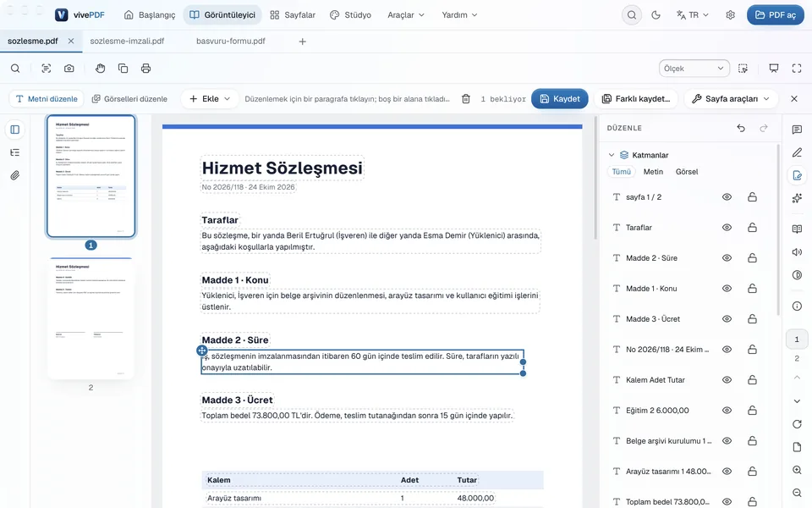Select Görselleri düzenle mode
The height and width of the screenshot is (508, 812).
point(129,99)
